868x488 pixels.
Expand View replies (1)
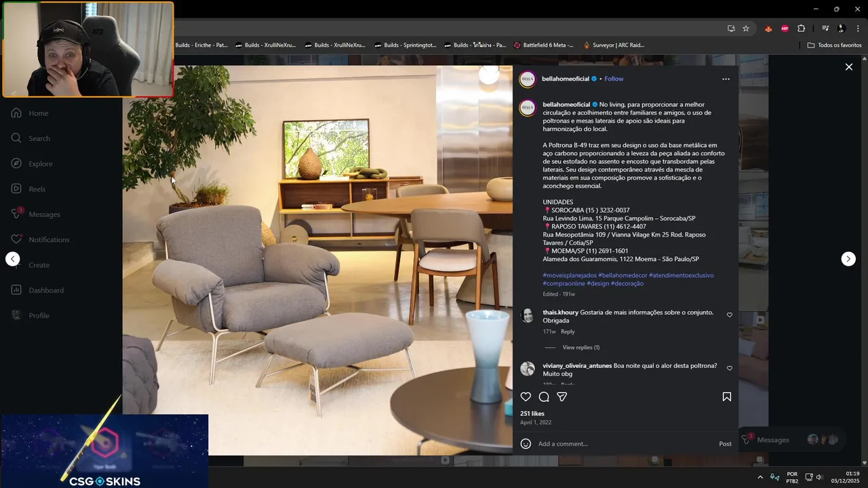click(580, 347)
